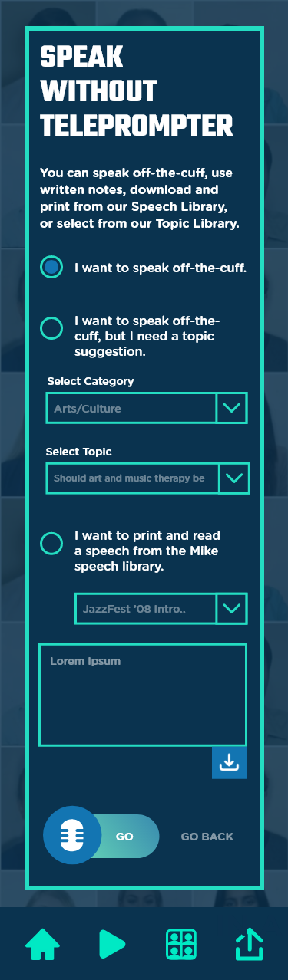
Task: Click the Arts/Culture category field
Action: (x=131, y=408)
